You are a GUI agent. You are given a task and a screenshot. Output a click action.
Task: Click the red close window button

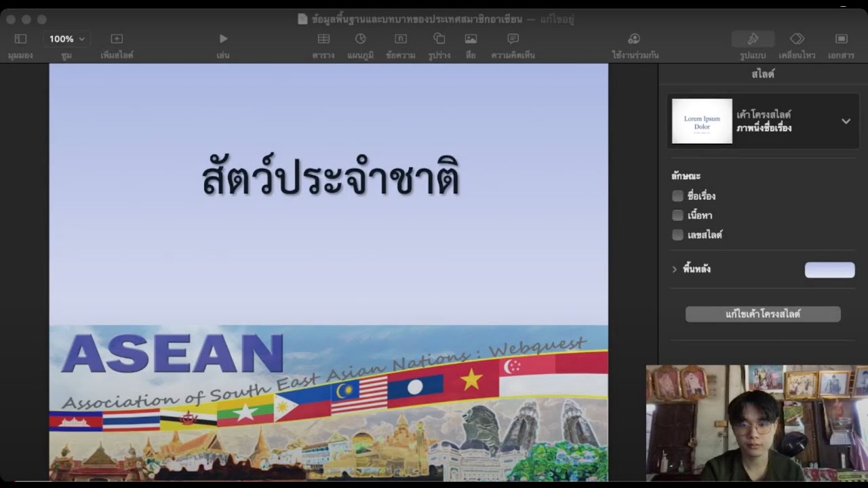pos(11,20)
